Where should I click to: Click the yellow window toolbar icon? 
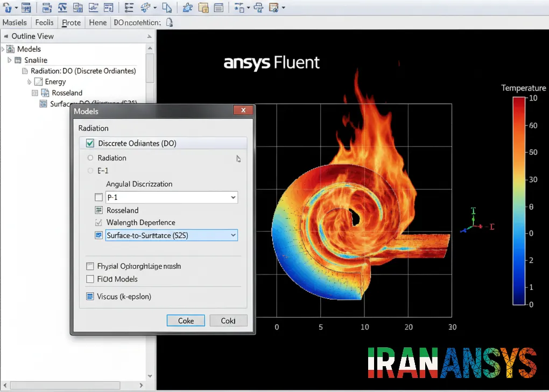[x=203, y=7]
